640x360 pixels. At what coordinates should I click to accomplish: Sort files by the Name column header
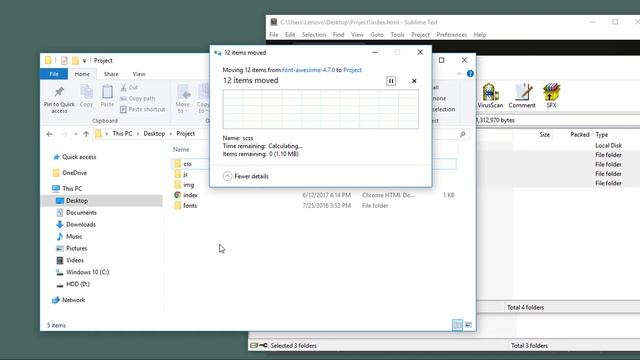tap(181, 149)
